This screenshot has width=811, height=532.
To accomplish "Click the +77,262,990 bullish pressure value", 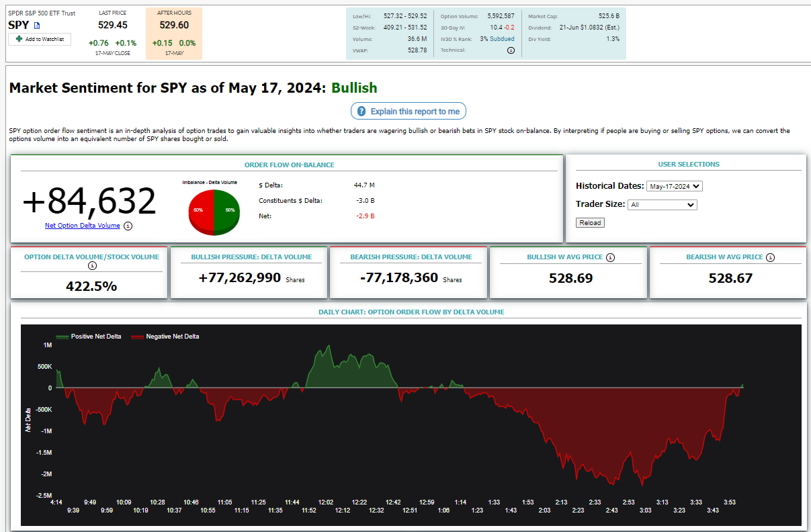I will click(240, 277).
